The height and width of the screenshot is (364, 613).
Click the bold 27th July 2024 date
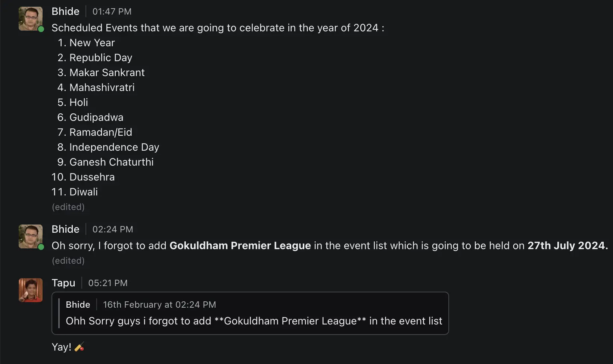pos(567,246)
